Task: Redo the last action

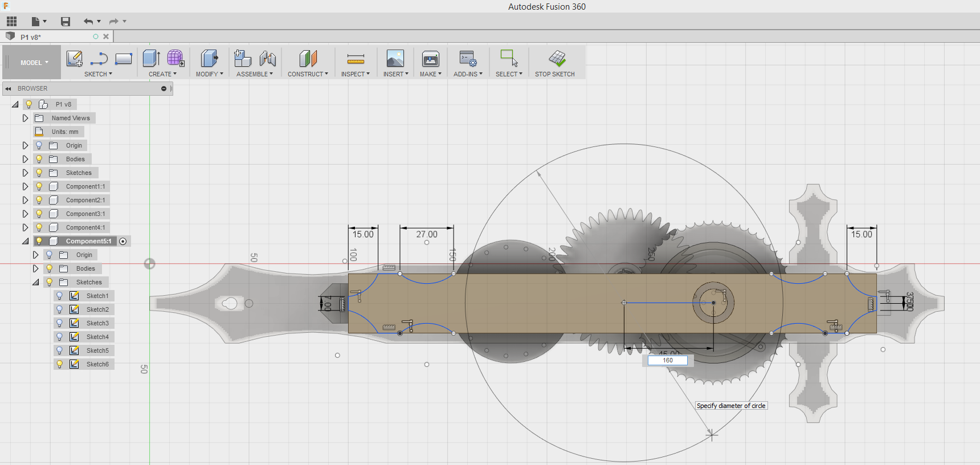Action: point(114,22)
